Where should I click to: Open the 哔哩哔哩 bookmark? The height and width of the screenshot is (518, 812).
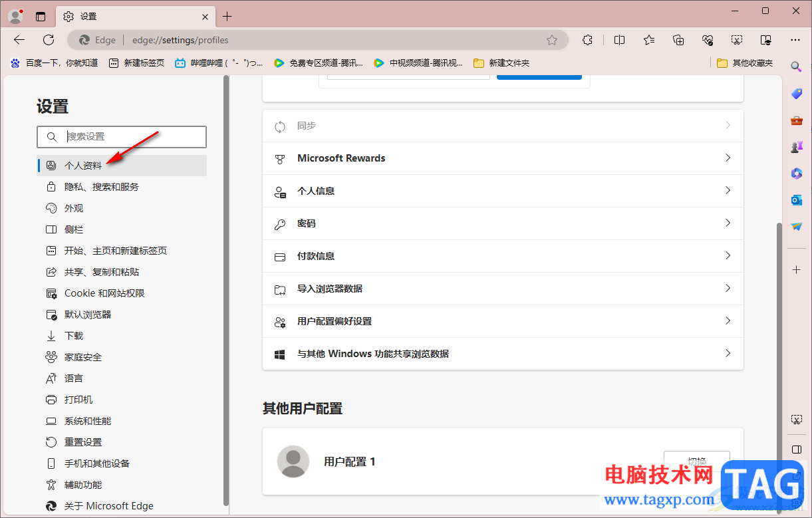[219, 63]
